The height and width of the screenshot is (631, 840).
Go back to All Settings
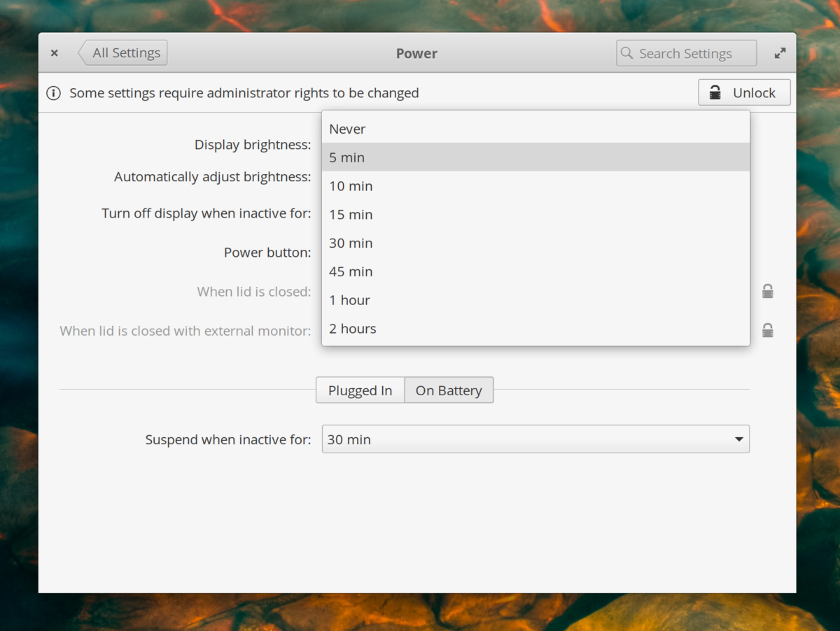pyautogui.click(x=122, y=53)
